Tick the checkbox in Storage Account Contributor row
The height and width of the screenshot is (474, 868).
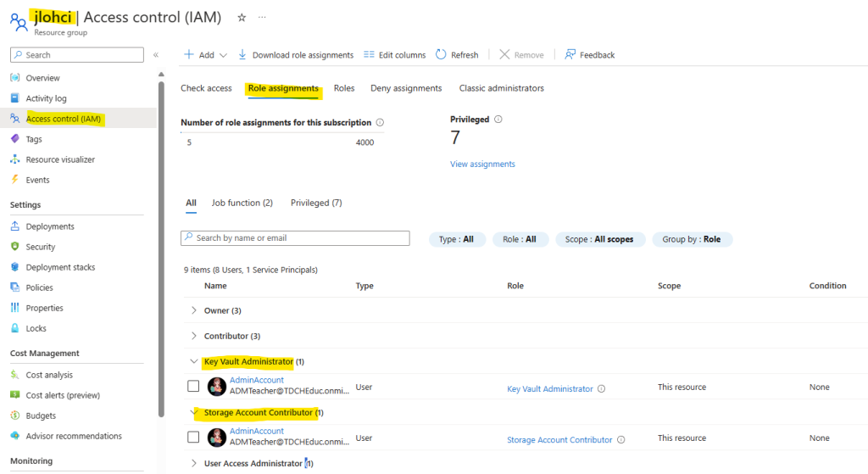[193, 437]
